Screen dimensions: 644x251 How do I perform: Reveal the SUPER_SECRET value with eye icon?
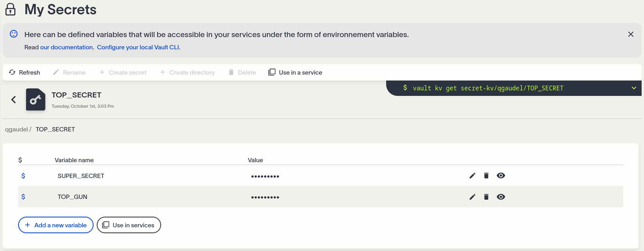(501, 176)
